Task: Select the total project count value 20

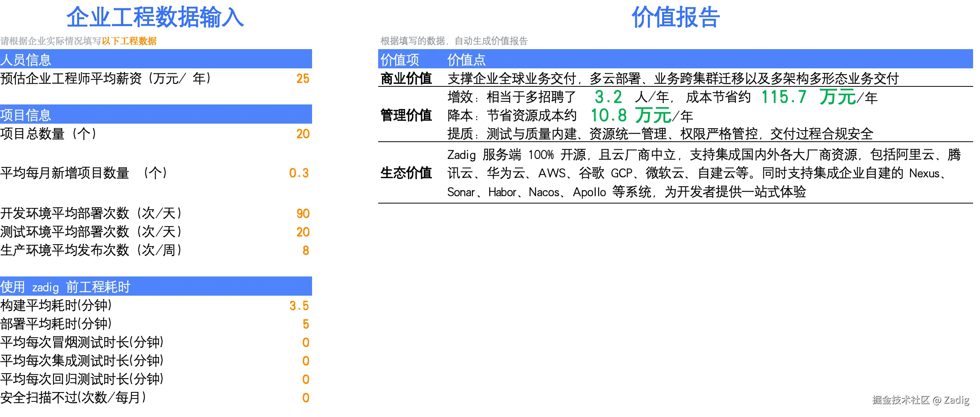Action: click(302, 134)
